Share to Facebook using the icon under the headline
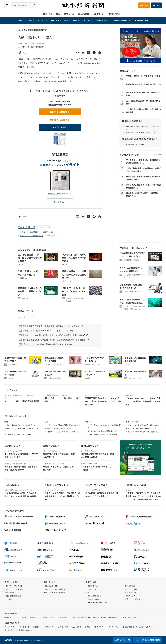166x644 pixels. 94,53
